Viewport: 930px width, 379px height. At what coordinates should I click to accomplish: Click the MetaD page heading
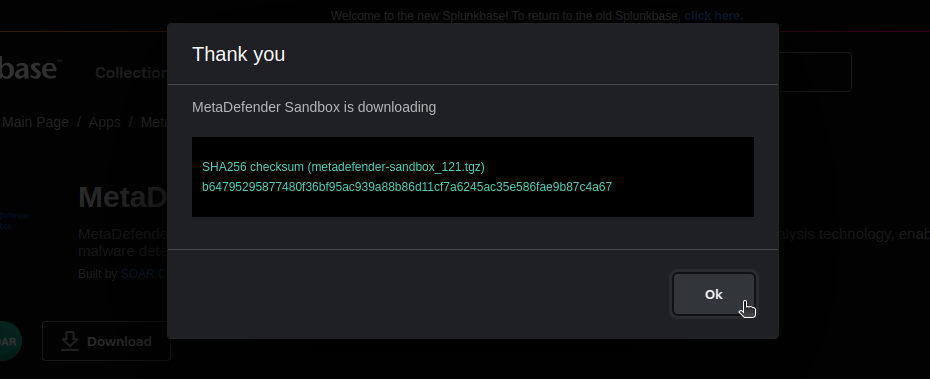tap(123, 198)
